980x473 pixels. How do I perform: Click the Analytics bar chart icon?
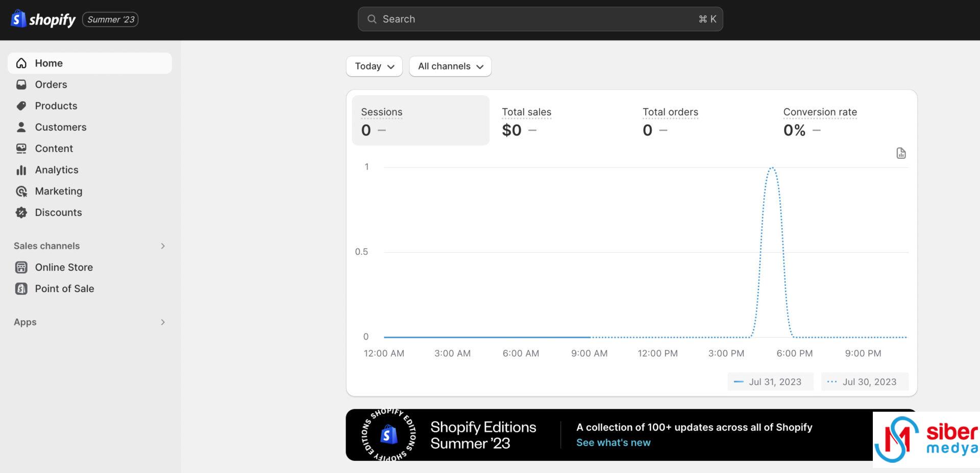(21, 170)
